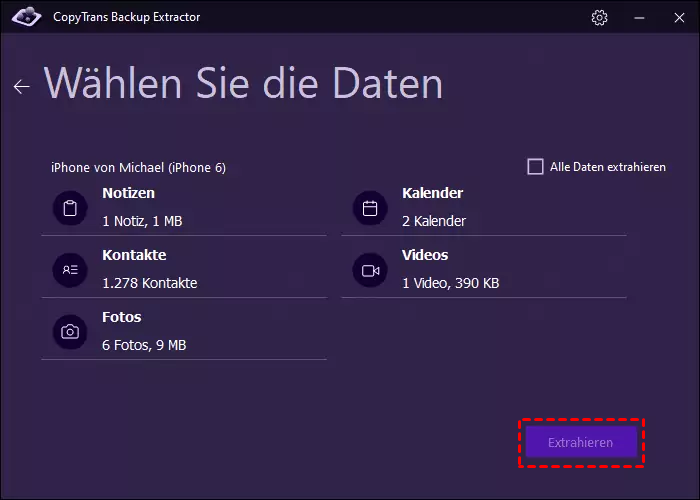
Task: Click the Kontakte category label
Action: point(134,255)
